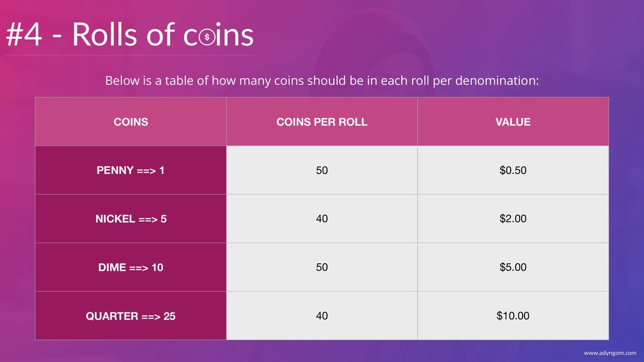Select the VALUE column header

[x=513, y=121]
